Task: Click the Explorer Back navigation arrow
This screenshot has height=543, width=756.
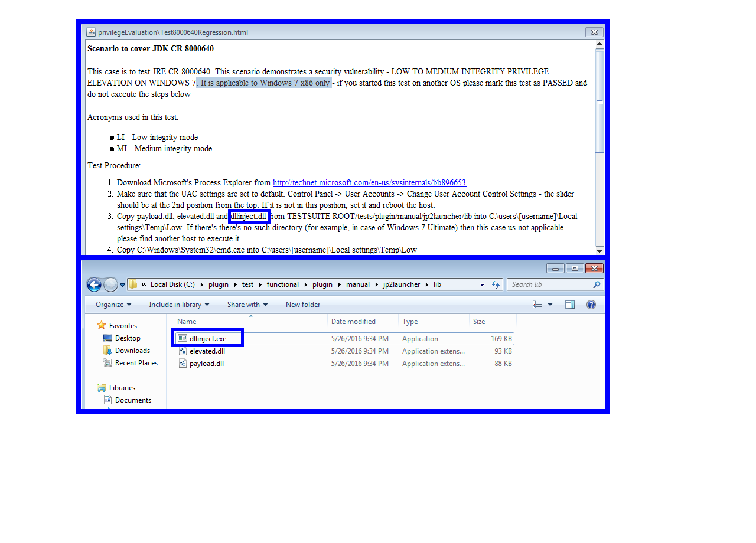Action: click(x=94, y=284)
